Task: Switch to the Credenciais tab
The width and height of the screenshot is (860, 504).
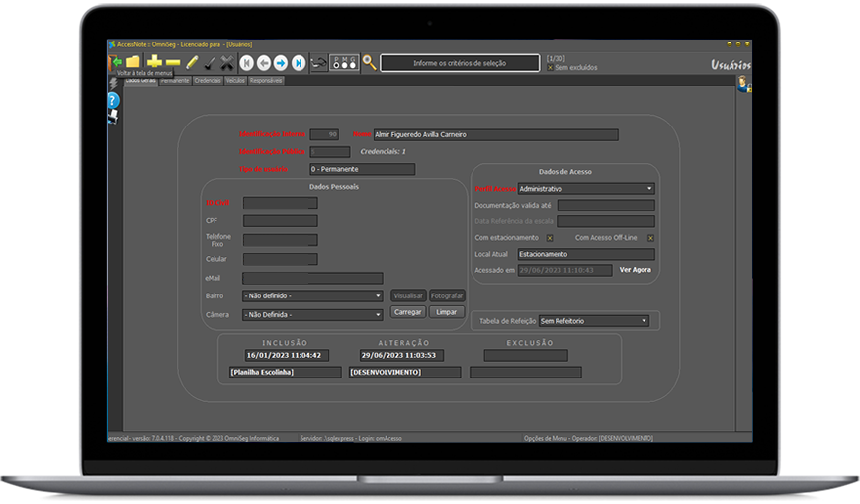Action: [x=208, y=81]
